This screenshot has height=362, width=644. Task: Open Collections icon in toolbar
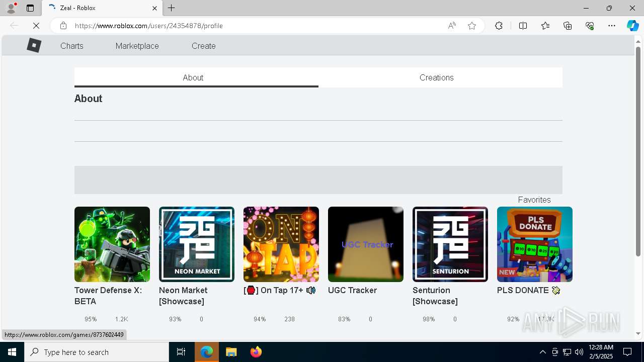(568, 26)
